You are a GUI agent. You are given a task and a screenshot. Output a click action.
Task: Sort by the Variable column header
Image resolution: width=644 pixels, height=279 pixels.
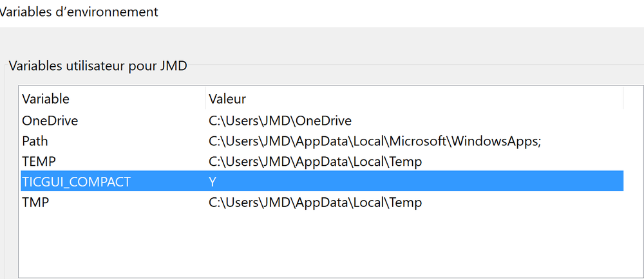coord(46,99)
